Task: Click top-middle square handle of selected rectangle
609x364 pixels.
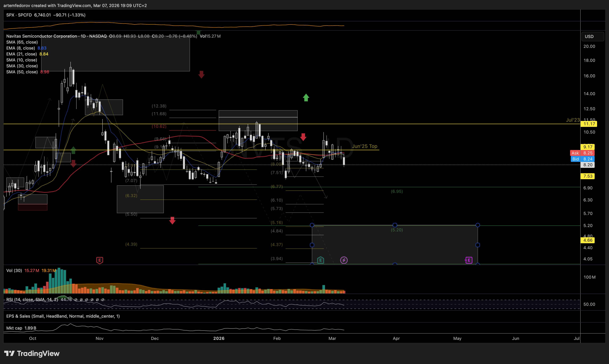Action: 395,225
